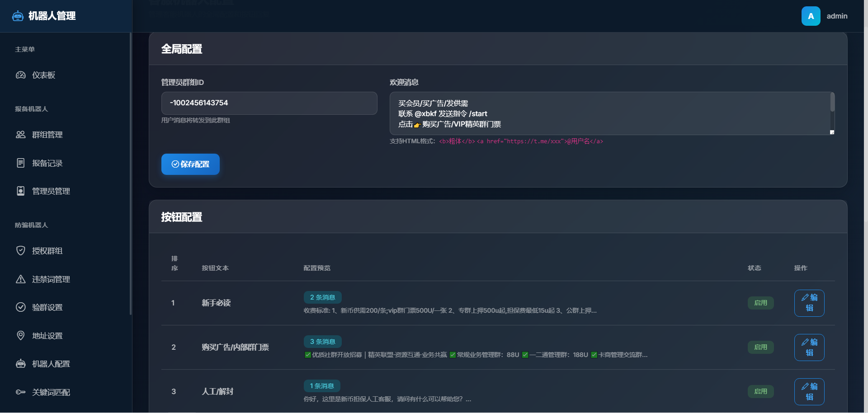Edit the 购买广告/内部群门票 button row
The width and height of the screenshot is (868, 413).
point(809,347)
